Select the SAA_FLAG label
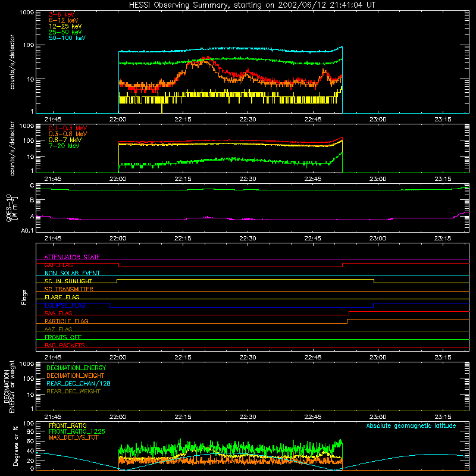476x476 pixels. [x=58, y=313]
